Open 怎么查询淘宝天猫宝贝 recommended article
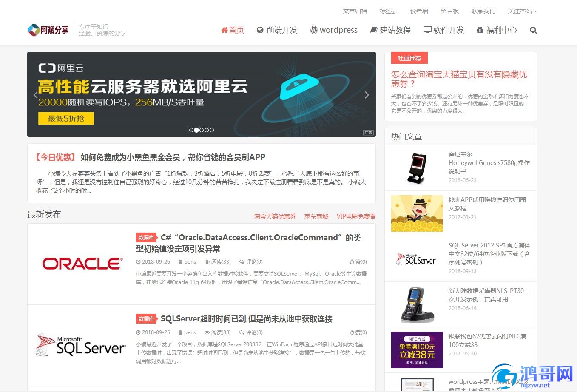The height and width of the screenshot is (392, 577). [459, 79]
